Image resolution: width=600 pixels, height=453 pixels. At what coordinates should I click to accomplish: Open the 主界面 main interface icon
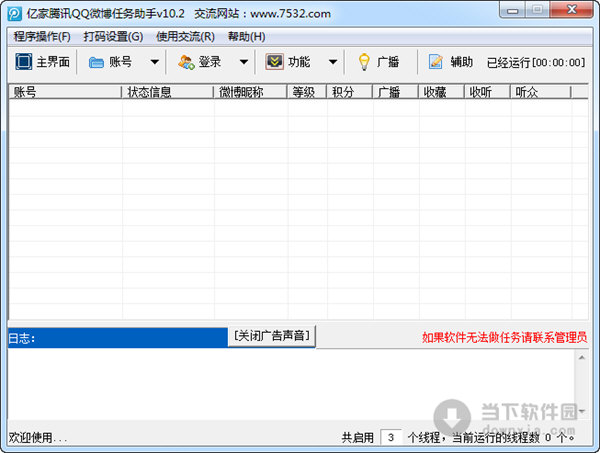pyautogui.click(x=24, y=62)
